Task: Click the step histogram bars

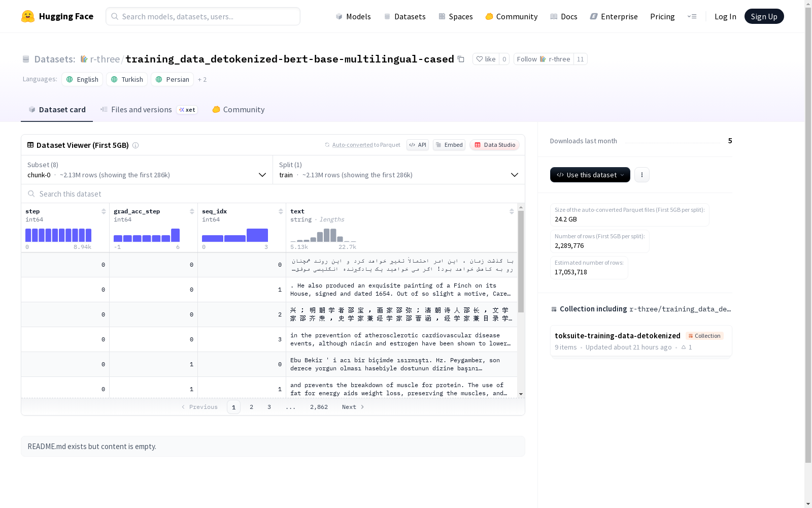Action: pyautogui.click(x=58, y=235)
